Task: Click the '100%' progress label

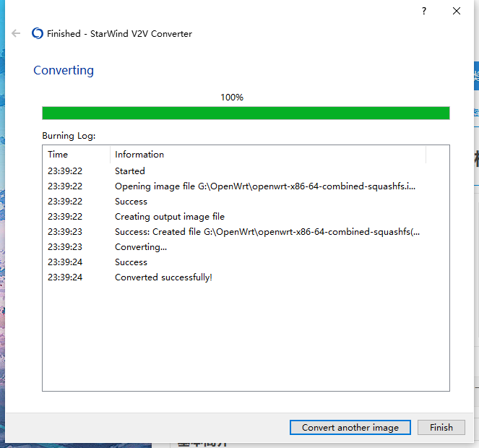Action: coord(232,98)
